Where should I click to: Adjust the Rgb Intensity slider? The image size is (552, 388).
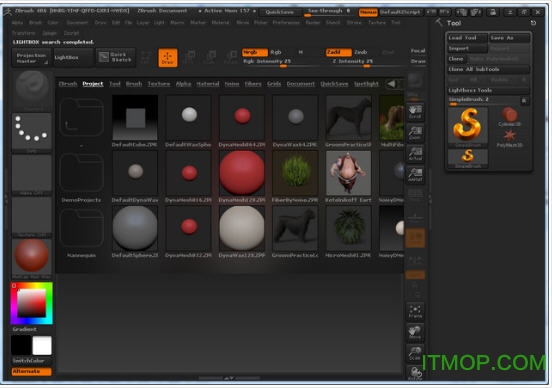point(282,62)
